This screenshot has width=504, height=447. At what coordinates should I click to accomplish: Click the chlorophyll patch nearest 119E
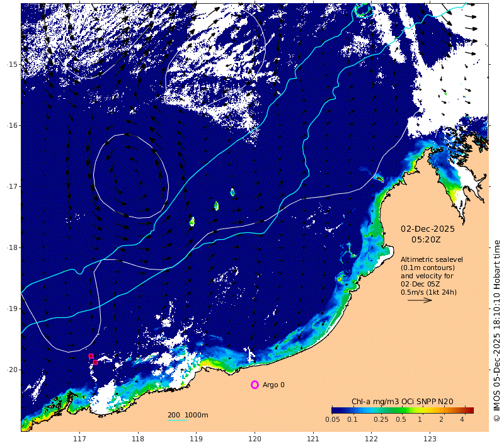pos(192,222)
